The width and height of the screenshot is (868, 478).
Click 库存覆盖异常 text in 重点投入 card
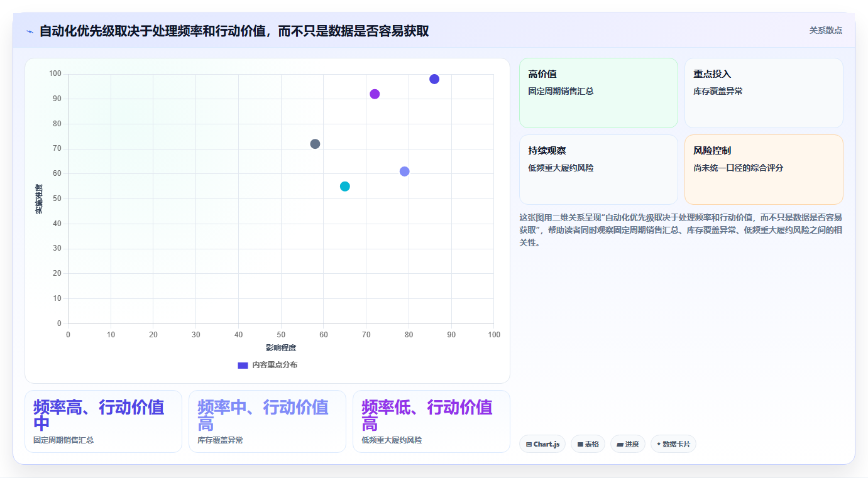pyautogui.click(x=718, y=91)
